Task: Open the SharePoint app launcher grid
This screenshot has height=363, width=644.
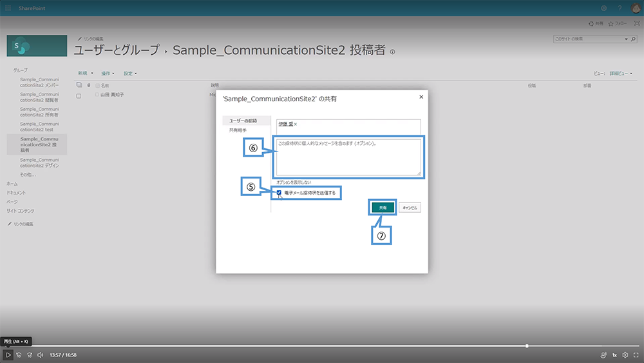Action: coord(8,8)
